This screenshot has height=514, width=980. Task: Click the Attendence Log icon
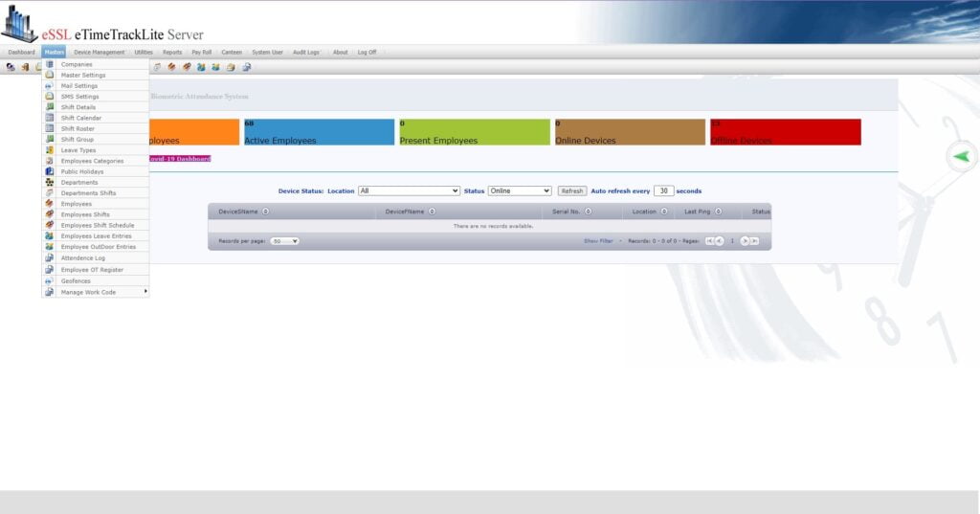point(50,257)
